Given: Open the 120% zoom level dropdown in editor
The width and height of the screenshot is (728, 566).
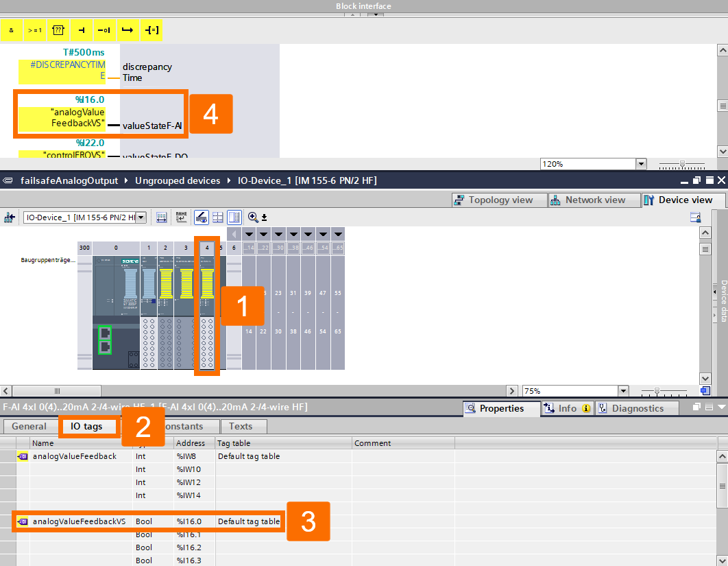Looking at the screenshot, I should tap(639, 163).
